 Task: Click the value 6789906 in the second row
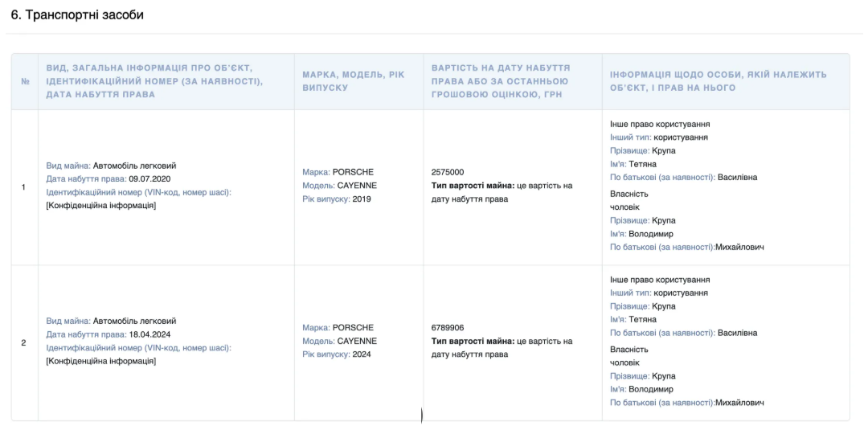click(x=448, y=328)
